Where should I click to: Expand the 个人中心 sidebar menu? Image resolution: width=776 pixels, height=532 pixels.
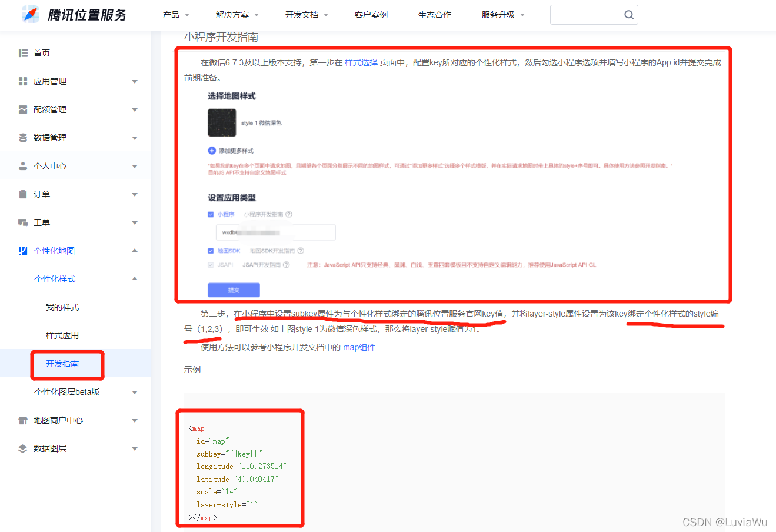[135, 167]
